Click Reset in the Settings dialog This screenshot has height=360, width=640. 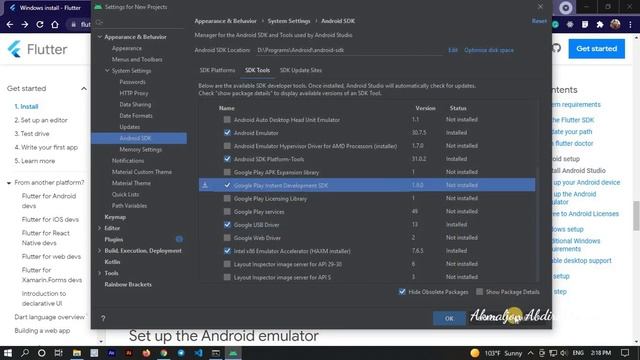click(539, 21)
